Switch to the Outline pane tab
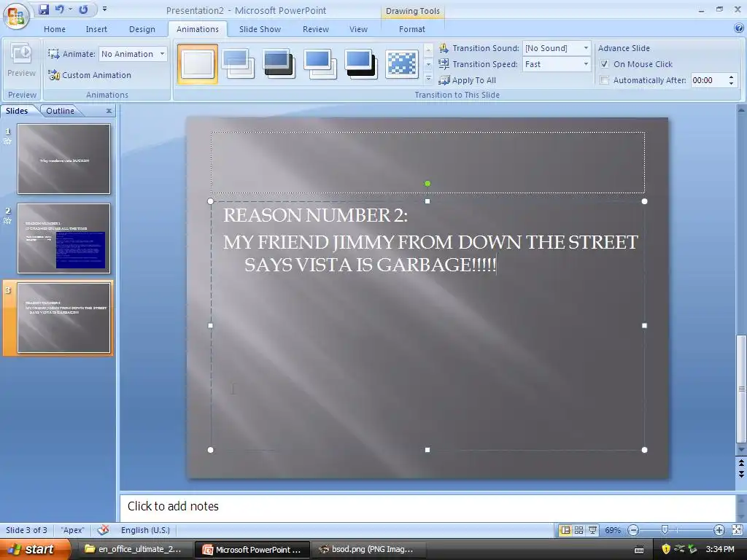 (60, 111)
